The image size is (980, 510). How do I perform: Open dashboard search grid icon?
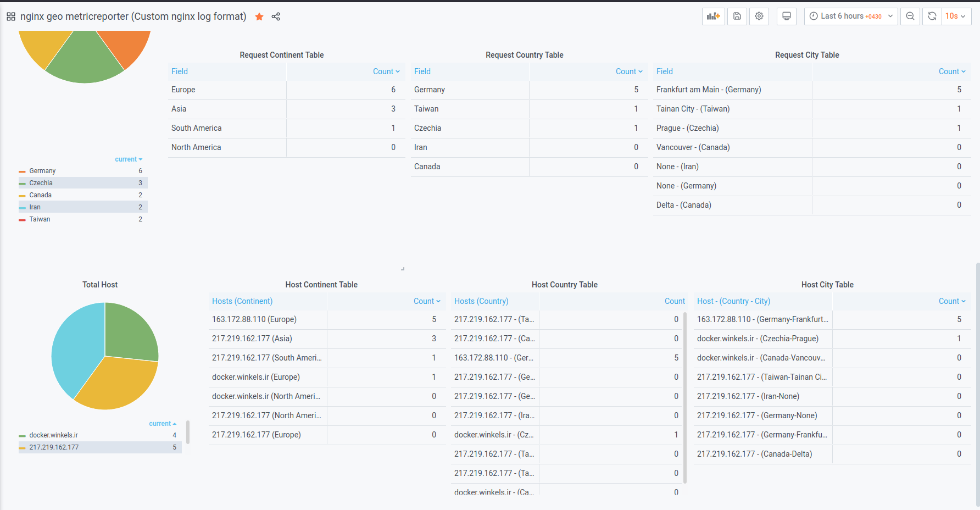11,16
